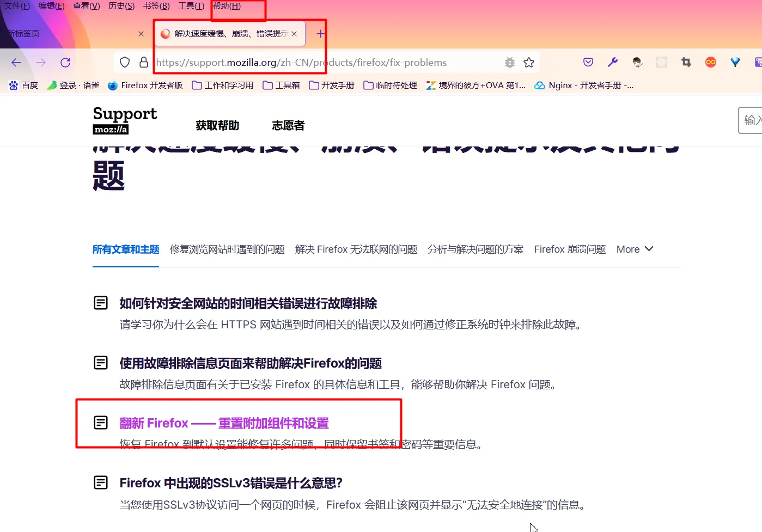Viewport: 762px width, 532px height.
Task: Select the 分析与解决问题的方案 tab
Action: 476,249
